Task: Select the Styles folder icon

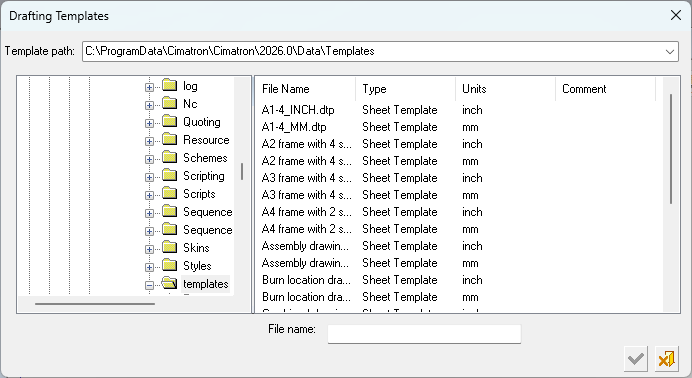Action: [169, 266]
